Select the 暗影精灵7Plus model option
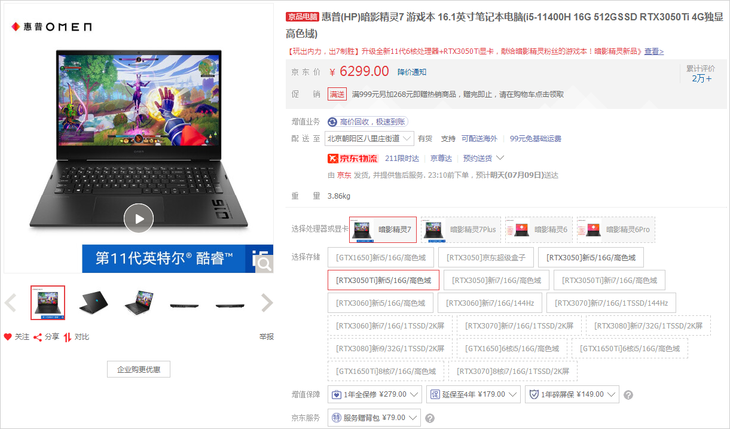The height and width of the screenshot is (429, 730). click(x=458, y=229)
